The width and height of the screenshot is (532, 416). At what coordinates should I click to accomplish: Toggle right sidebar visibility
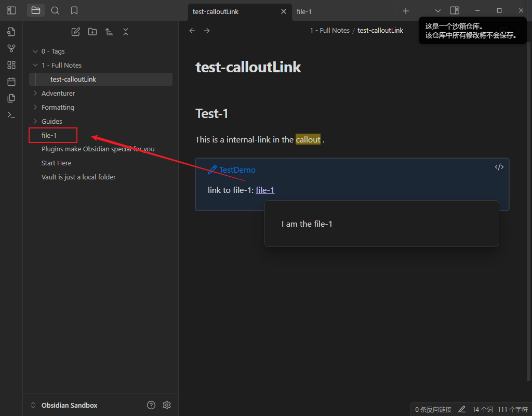tap(455, 10)
